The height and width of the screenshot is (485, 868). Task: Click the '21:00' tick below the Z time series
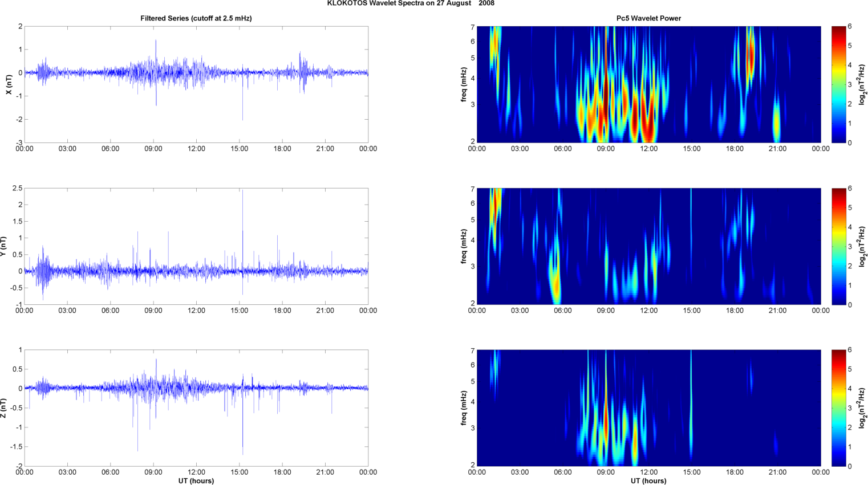[x=325, y=472]
